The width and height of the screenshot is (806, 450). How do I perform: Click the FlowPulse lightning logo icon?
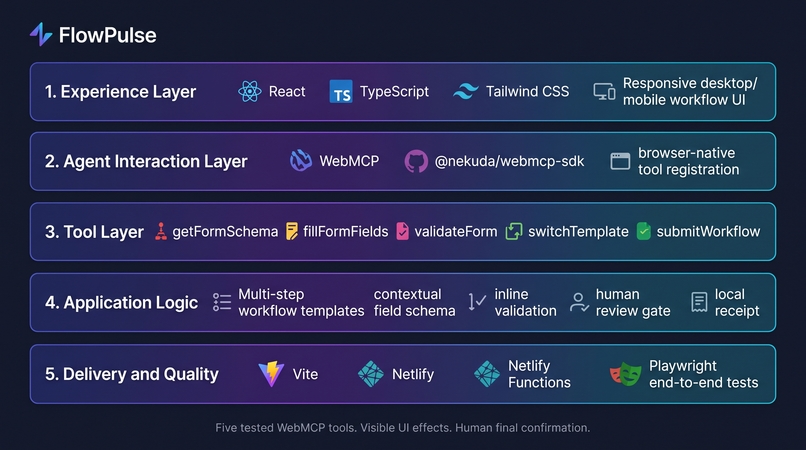click(x=41, y=34)
